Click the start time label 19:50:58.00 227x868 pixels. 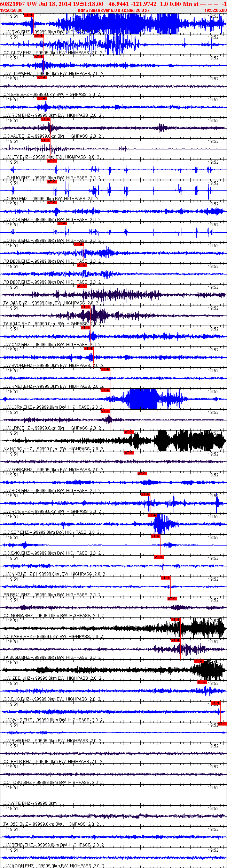click(x=11, y=10)
